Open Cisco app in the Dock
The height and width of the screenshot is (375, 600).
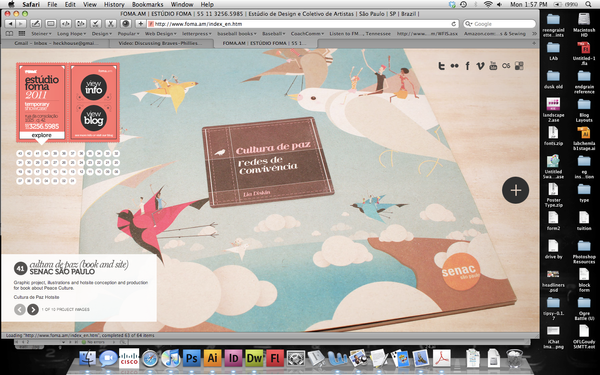pos(129,359)
